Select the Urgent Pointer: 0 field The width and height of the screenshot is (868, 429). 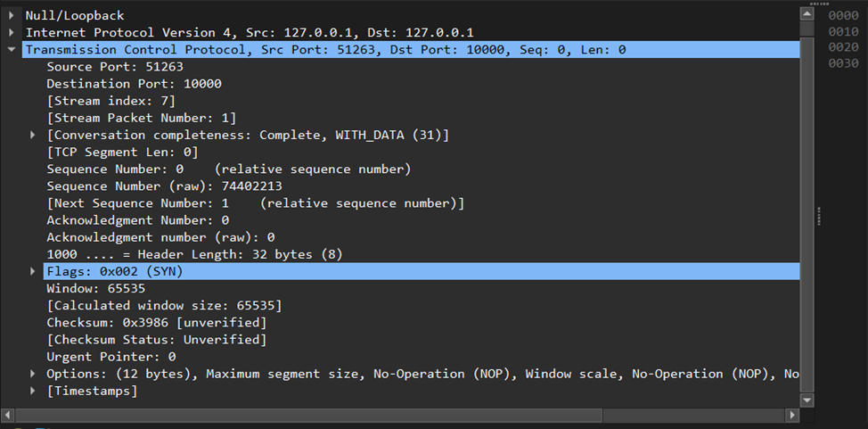111,357
